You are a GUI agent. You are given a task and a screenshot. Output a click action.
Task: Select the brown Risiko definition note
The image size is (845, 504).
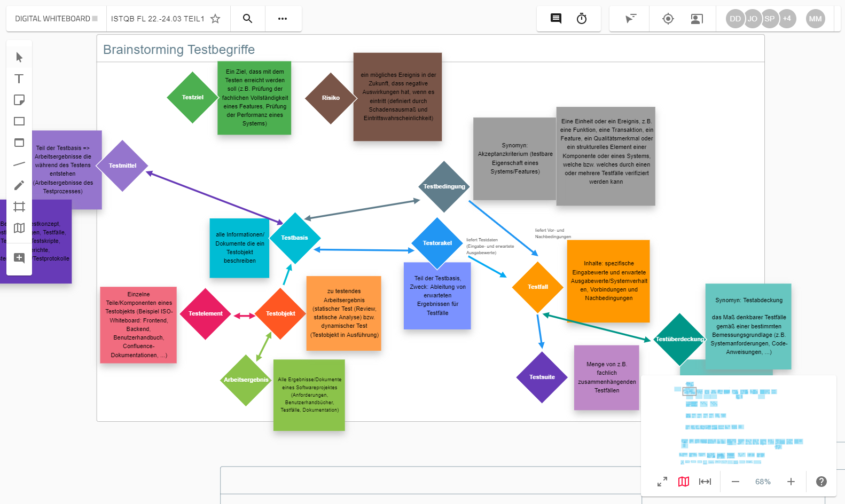398,97
